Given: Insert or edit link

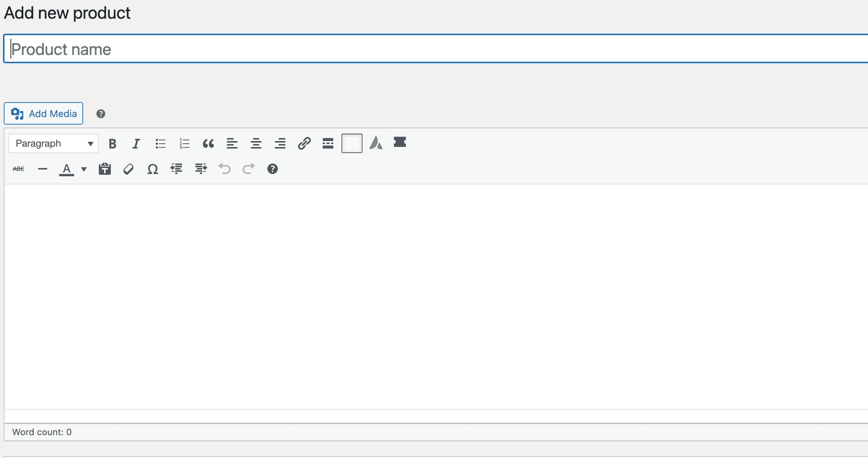Looking at the screenshot, I should click(x=304, y=144).
